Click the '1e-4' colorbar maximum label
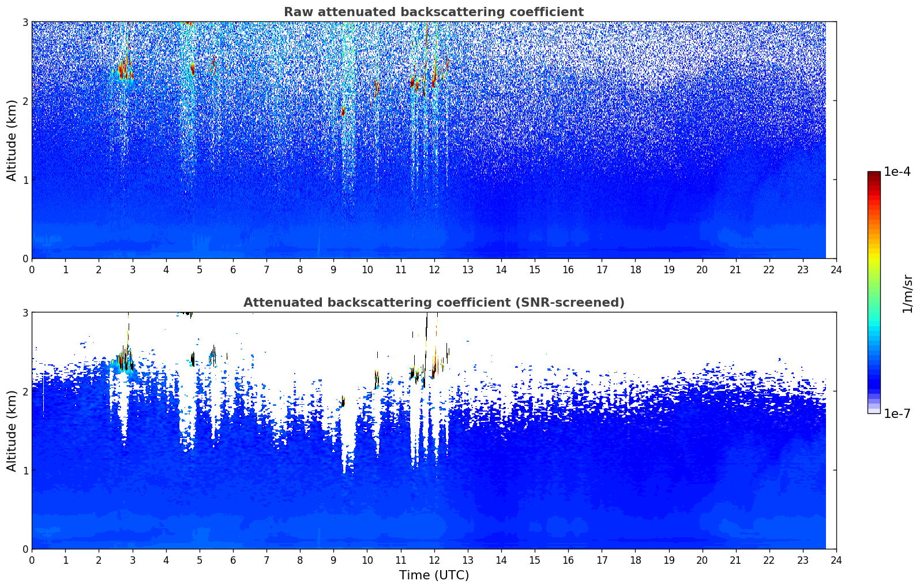The width and height of the screenshot is (920, 588). (897, 172)
